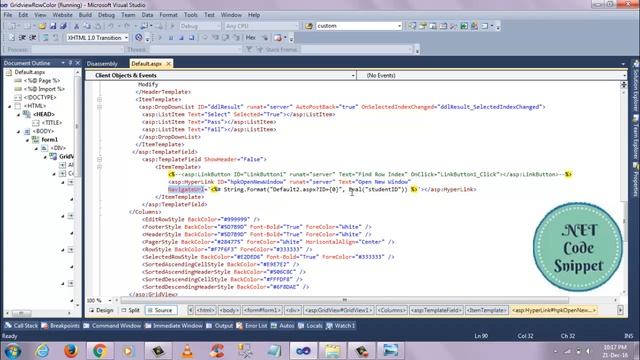Click the Find in Files icon beside custom box
The width and height of the screenshot is (640, 360).
click(309, 26)
